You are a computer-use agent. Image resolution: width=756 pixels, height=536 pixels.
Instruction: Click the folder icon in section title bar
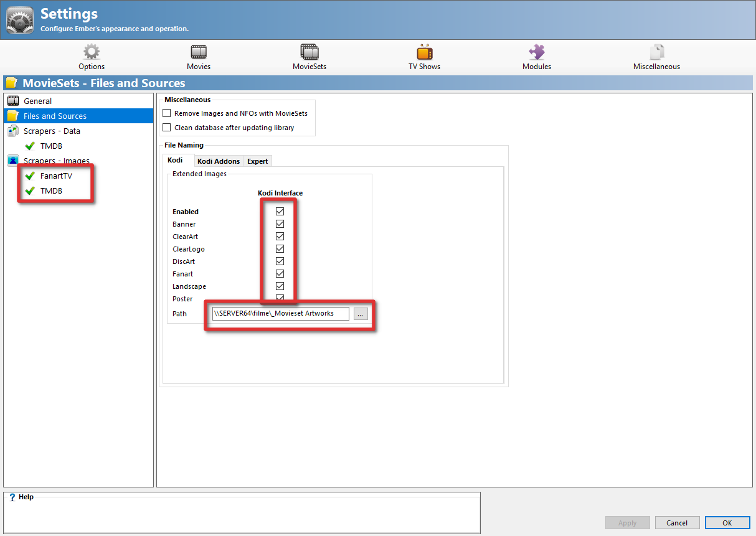(x=11, y=83)
